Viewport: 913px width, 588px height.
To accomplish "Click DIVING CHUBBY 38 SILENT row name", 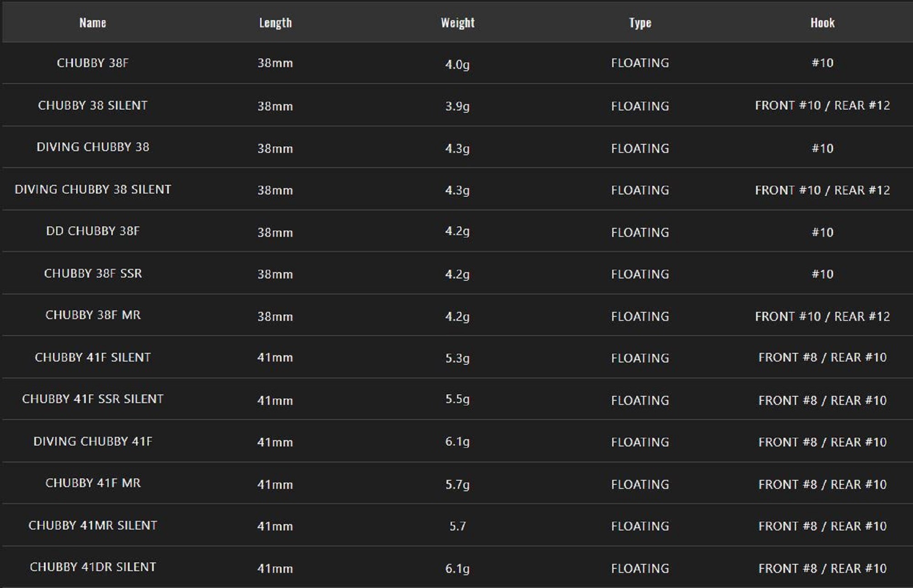I will pyautogui.click(x=93, y=189).
